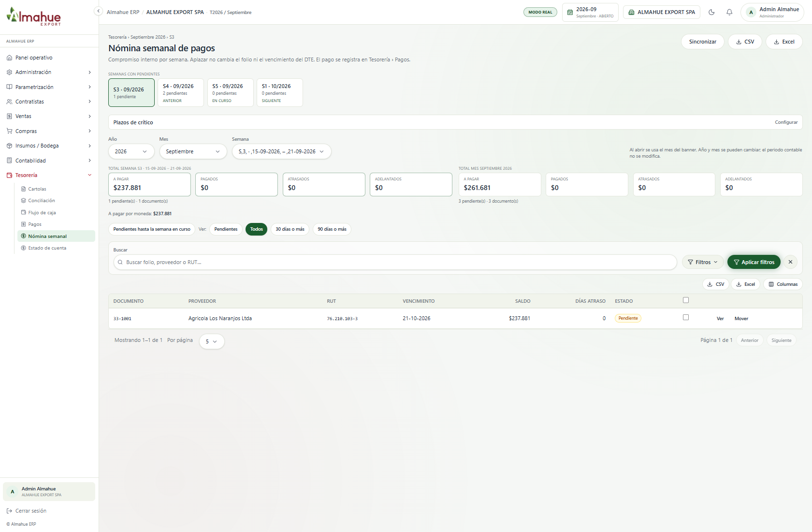Open Estado de cuenta

[x=47, y=248]
